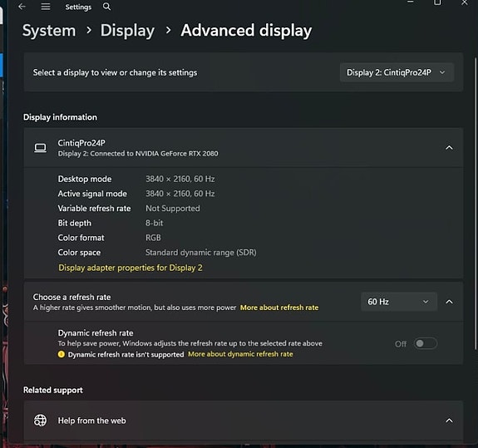Open the hamburger navigation menu

click(x=46, y=7)
